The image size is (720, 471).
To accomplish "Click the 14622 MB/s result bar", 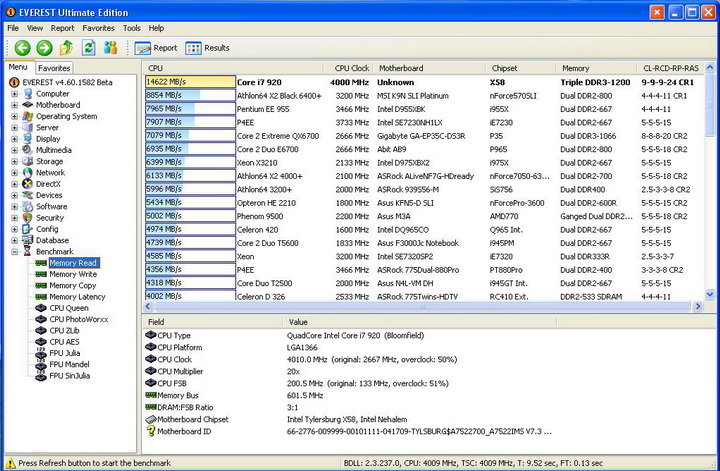I will point(190,82).
